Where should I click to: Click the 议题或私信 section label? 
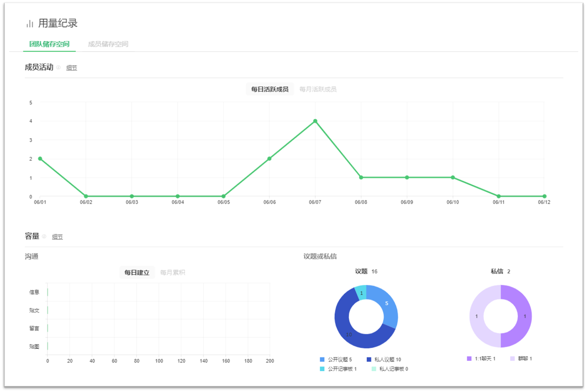coord(320,257)
